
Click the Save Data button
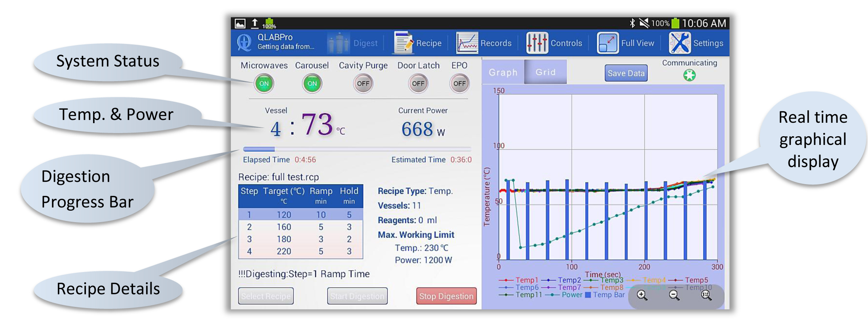pyautogui.click(x=626, y=73)
